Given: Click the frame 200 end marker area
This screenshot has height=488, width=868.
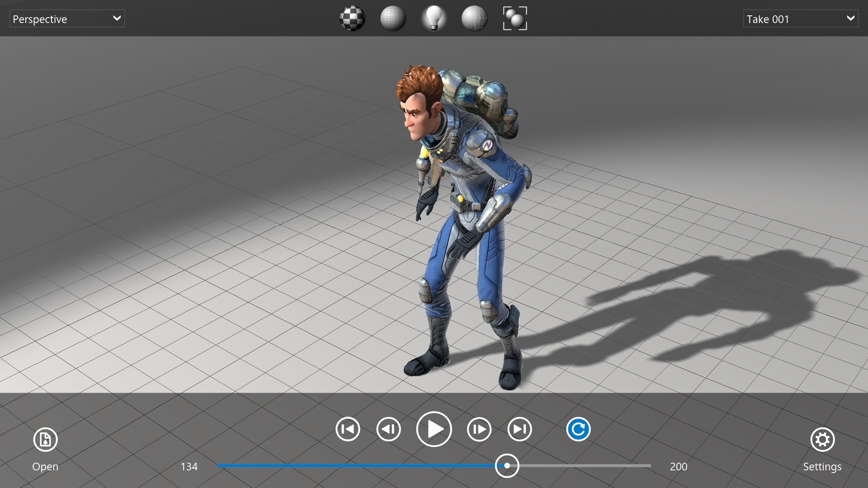Looking at the screenshot, I should coord(679,467).
